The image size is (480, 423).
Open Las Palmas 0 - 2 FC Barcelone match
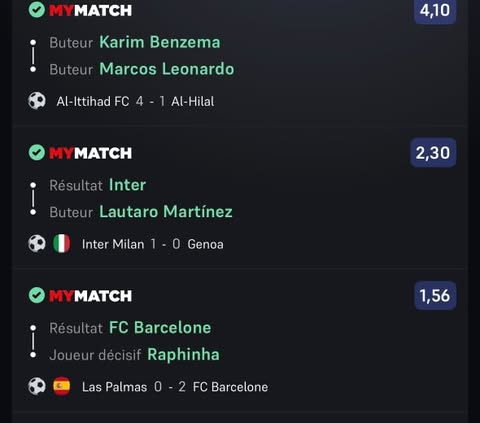click(175, 387)
